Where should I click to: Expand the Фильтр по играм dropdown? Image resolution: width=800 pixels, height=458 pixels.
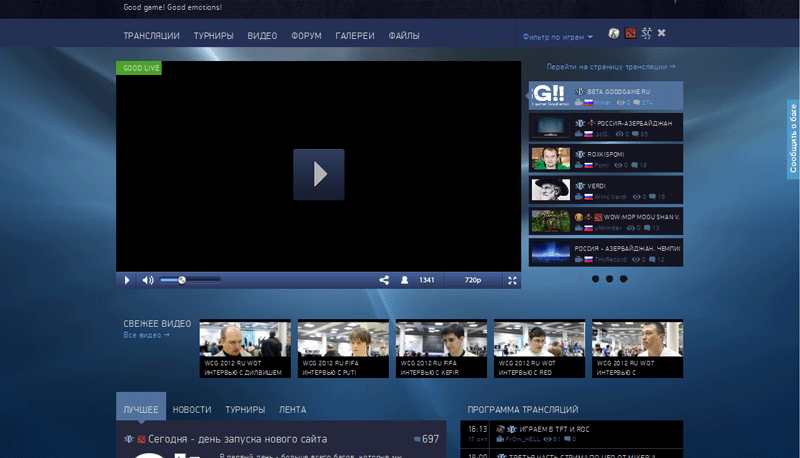(557, 37)
